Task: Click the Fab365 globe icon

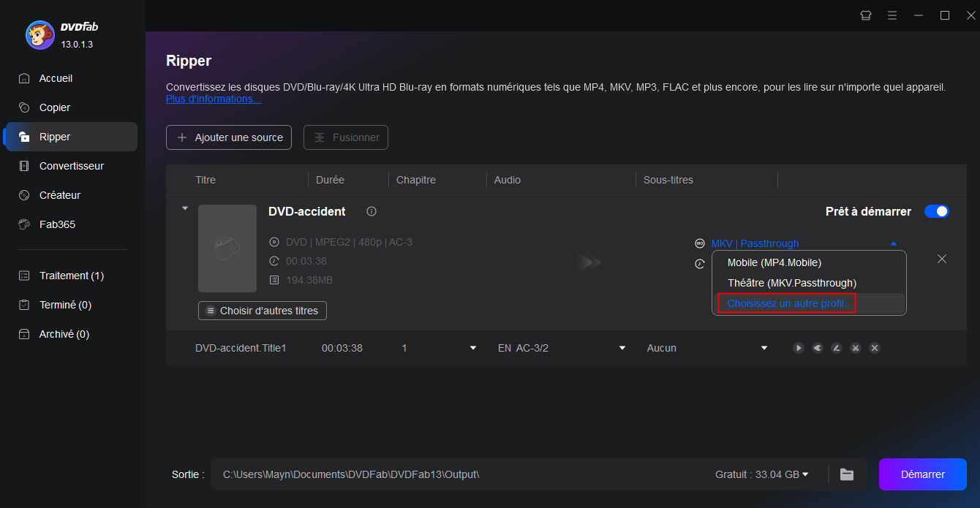Action: (24, 224)
